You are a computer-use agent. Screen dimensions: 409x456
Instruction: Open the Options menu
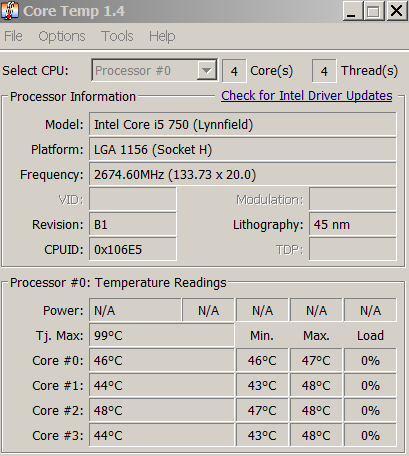[x=62, y=36]
